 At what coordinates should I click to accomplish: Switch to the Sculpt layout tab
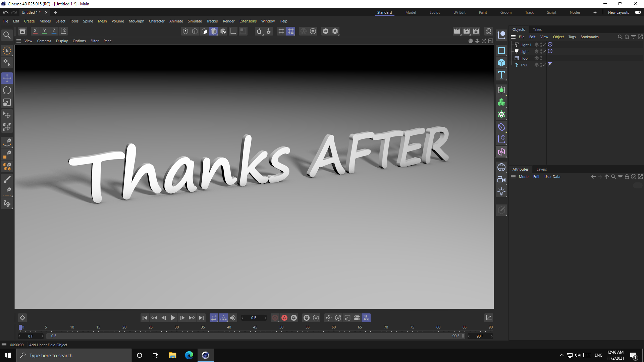433,12
